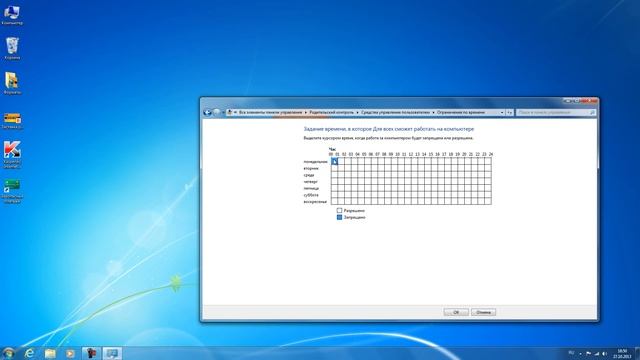Open the network status tray icon
The width and height of the screenshot is (640, 360).
click(596, 353)
